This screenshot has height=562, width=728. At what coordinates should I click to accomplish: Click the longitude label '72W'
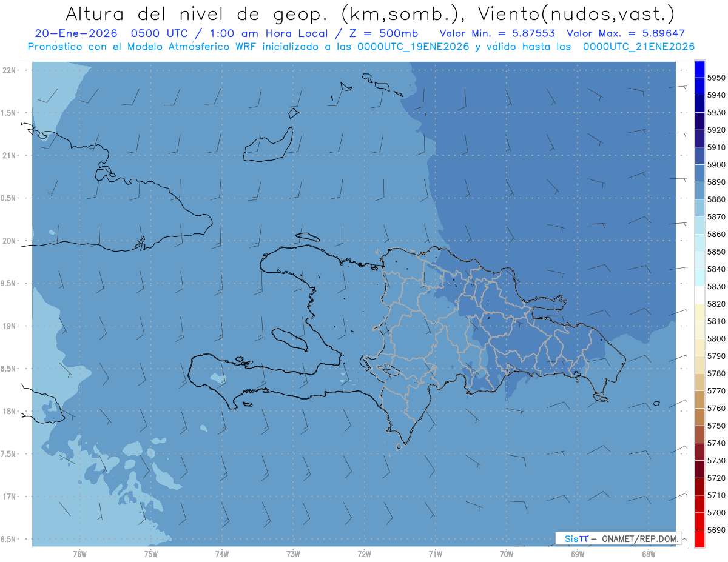(x=365, y=554)
